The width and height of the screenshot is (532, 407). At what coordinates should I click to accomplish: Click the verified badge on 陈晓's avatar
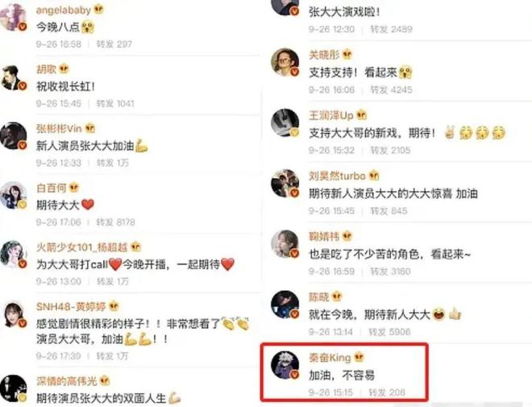tap(294, 314)
